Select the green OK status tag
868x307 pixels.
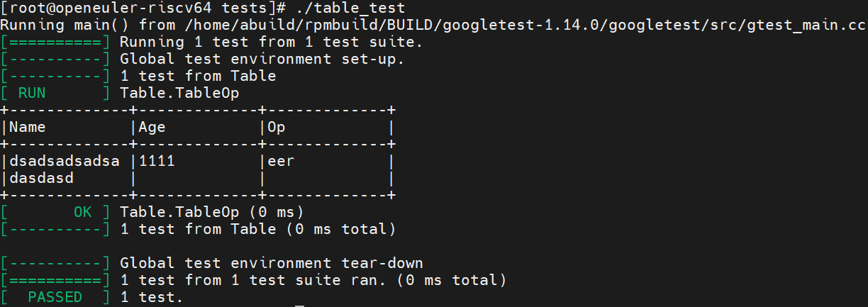(x=82, y=212)
